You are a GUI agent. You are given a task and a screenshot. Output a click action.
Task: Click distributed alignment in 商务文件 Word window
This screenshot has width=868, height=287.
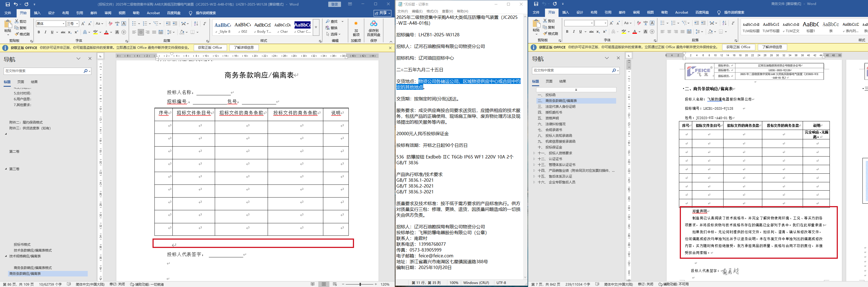[689, 32]
